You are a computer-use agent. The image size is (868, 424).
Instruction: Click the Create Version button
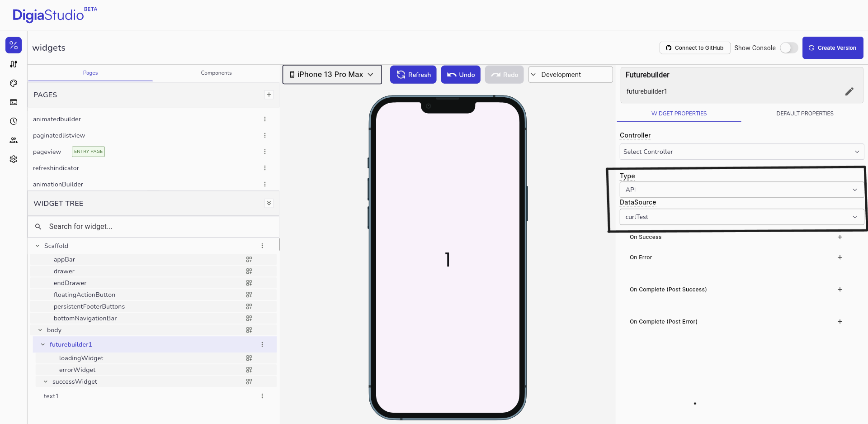coord(832,48)
